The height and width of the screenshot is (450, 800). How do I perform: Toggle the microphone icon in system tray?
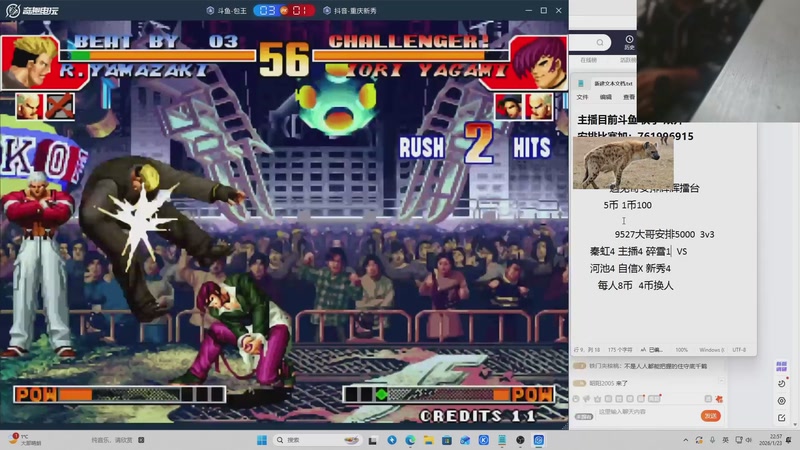(712, 440)
